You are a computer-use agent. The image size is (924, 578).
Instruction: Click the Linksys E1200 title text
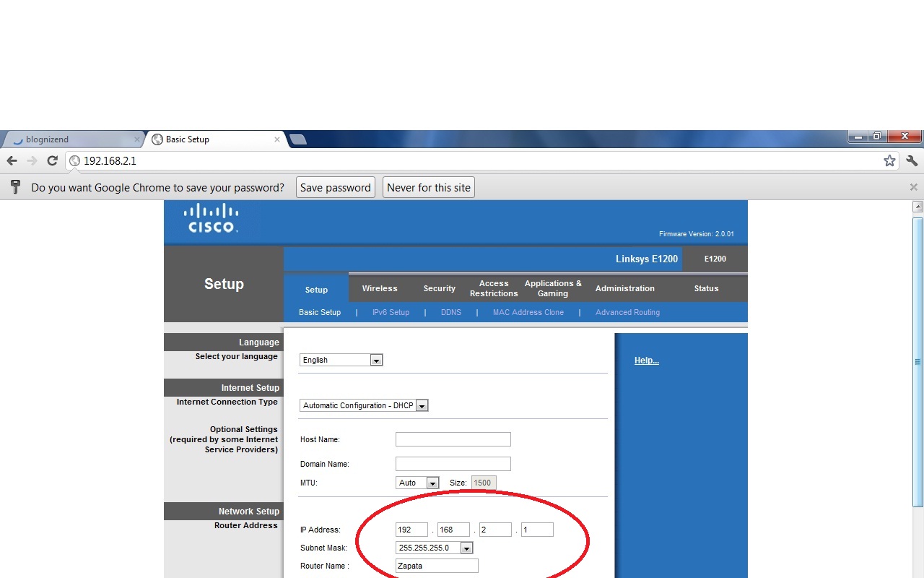pos(647,259)
